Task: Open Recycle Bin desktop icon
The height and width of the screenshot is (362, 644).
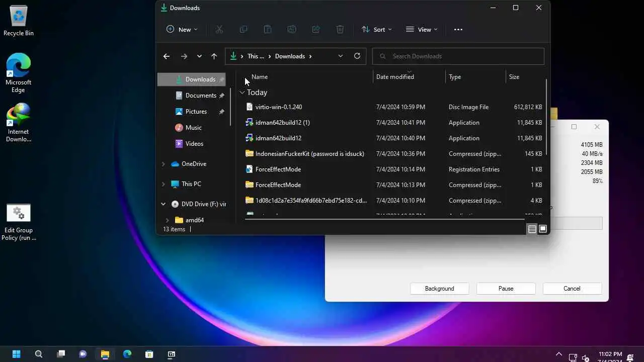Action: coord(19,21)
